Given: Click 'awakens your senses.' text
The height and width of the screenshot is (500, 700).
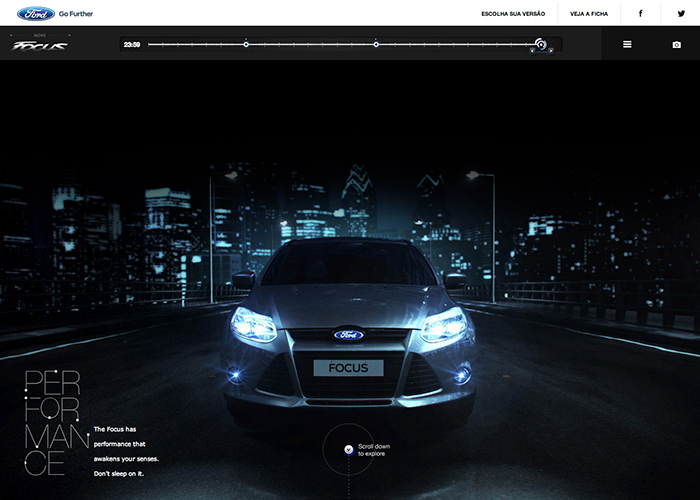Looking at the screenshot, I should [x=126, y=459].
